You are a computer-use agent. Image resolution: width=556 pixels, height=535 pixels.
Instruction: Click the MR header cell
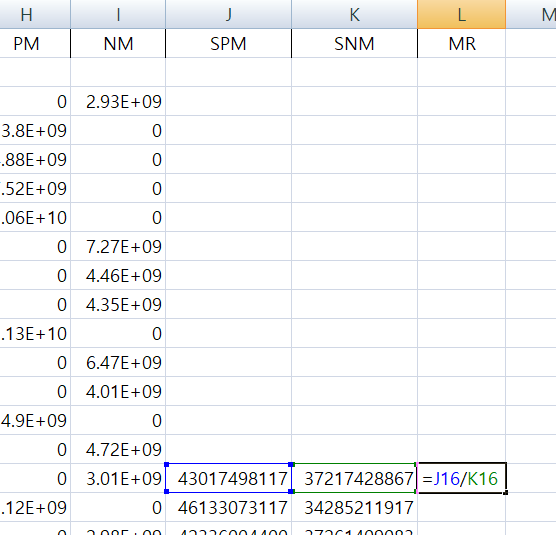(x=461, y=44)
